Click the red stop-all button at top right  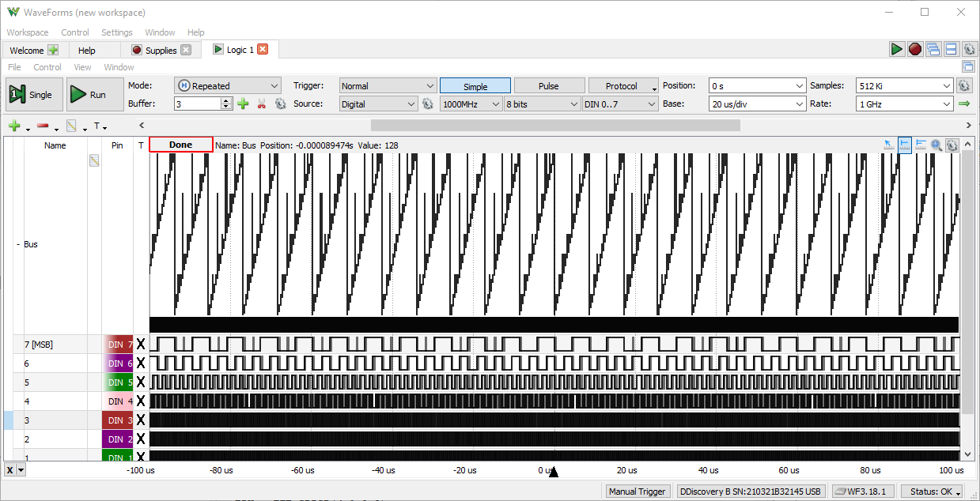point(915,49)
